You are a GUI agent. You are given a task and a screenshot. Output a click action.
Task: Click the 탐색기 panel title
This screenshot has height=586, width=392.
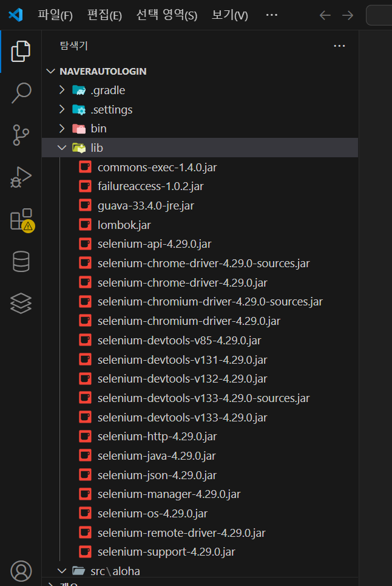coord(73,46)
